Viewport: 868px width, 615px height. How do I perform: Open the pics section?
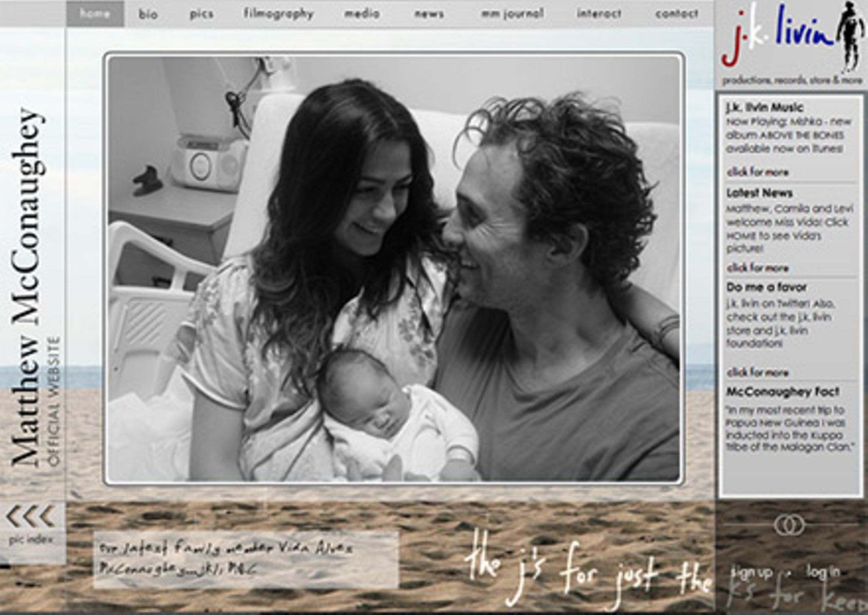[x=201, y=14]
